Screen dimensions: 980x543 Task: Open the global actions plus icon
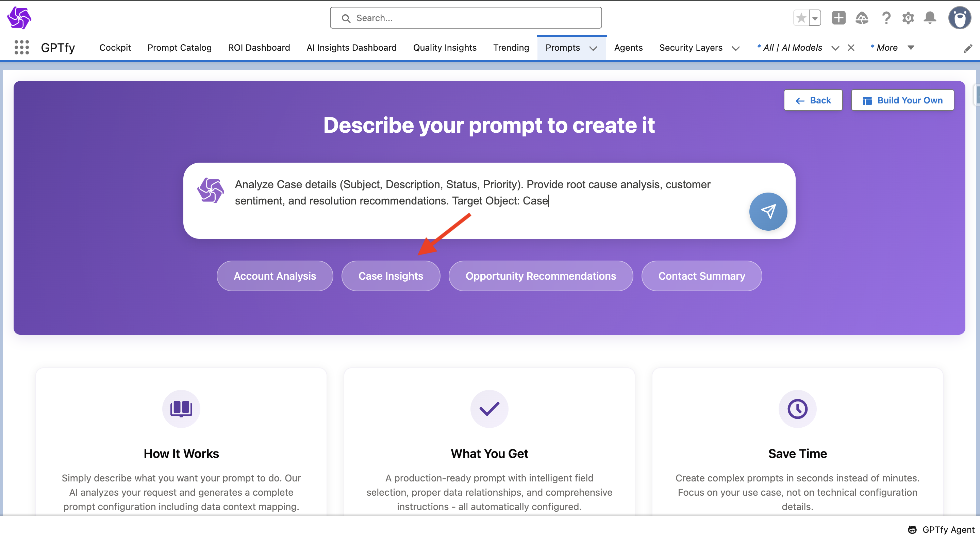[x=838, y=18]
